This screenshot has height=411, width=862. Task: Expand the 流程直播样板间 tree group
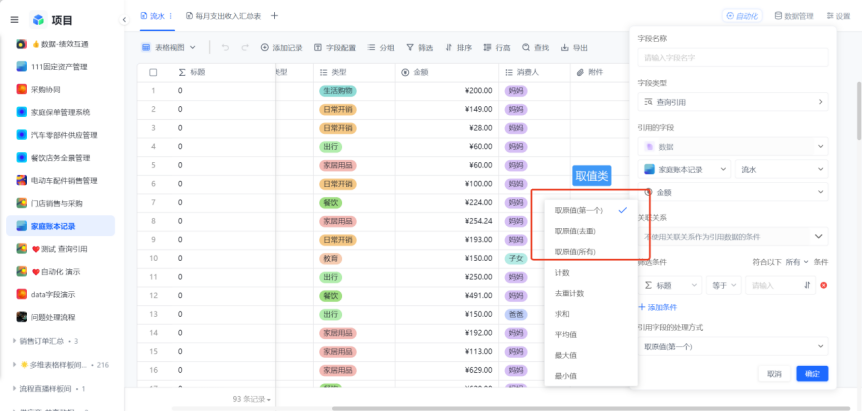(x=14, y=388)
